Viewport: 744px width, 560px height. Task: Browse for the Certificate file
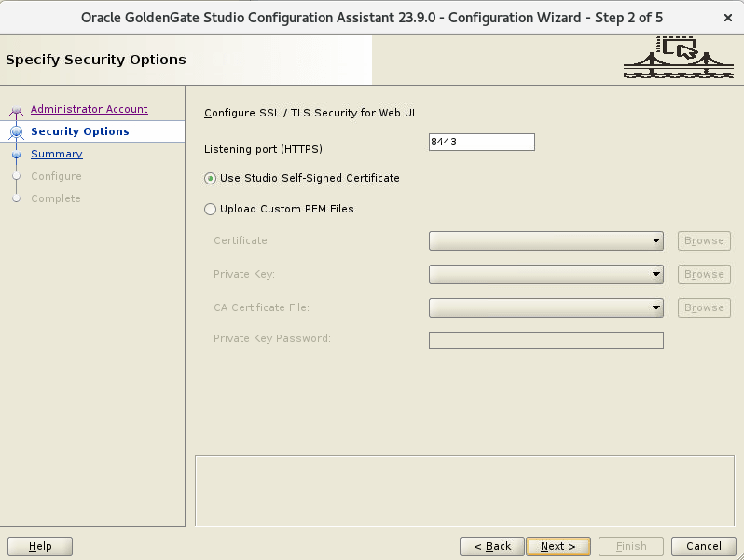[704, 241]
